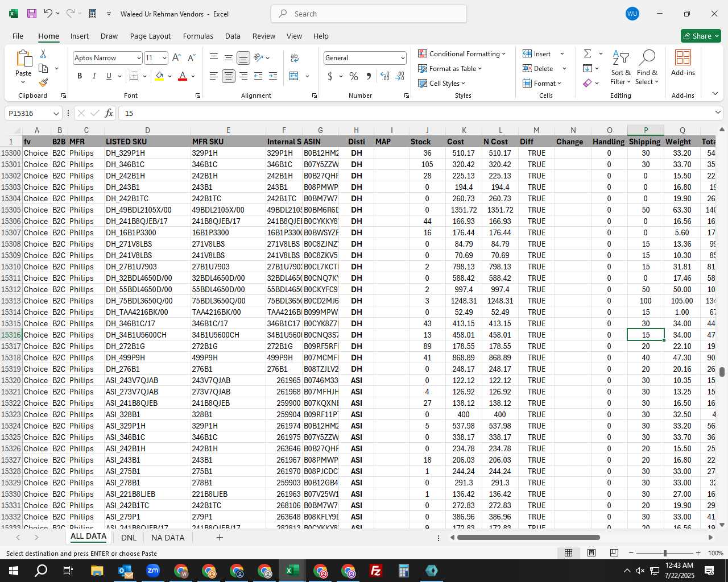Apply Comma Style
728x582 pixels.
coord(369,76)
